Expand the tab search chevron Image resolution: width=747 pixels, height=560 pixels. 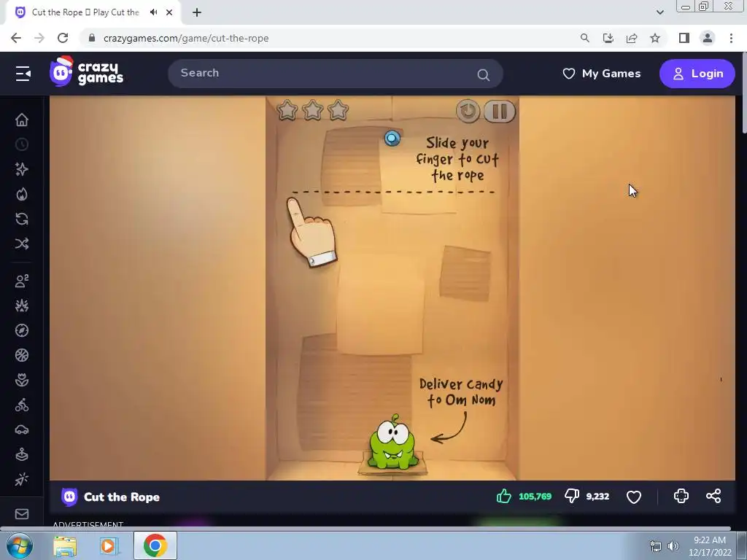(x=659, y=12)
